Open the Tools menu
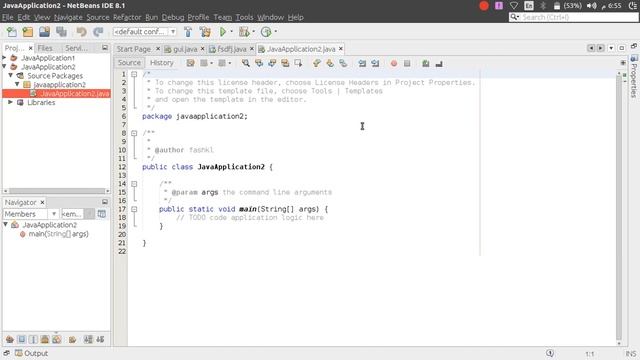The image size is (640, 360). click(244, 17)
